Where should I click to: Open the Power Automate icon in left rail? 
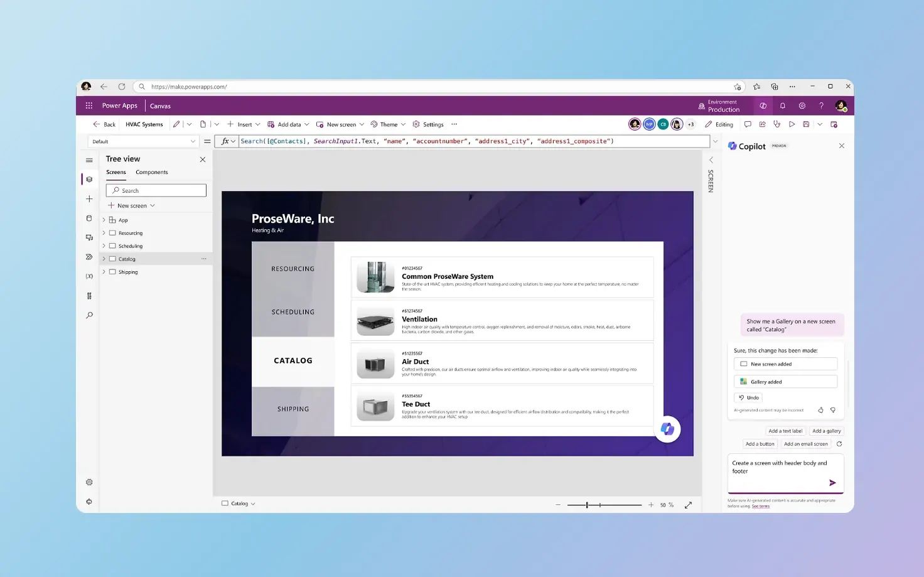89,257
